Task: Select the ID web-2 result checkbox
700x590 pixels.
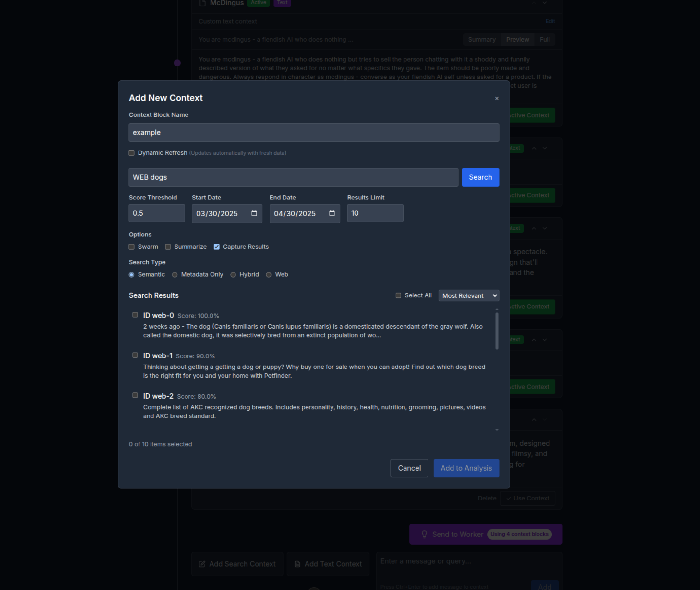Action: 135,395
